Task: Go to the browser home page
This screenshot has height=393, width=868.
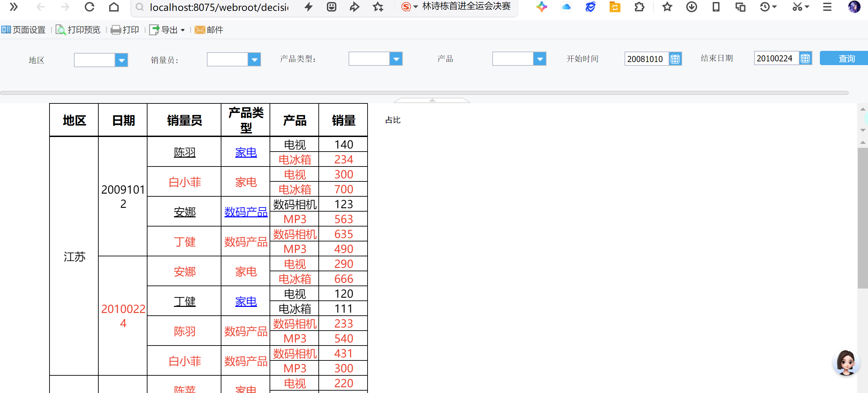Action: [x=114, y=7]
